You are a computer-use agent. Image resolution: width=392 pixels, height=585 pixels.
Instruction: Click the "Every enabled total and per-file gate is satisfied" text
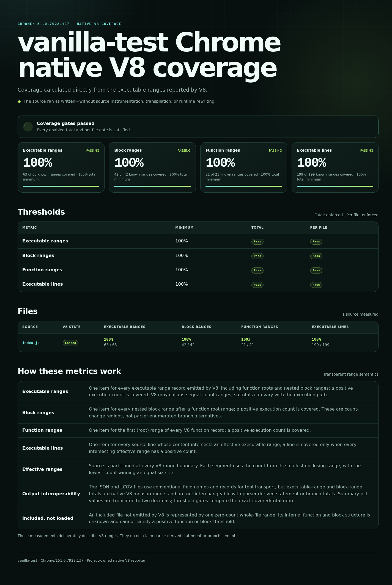pos(84,130)
